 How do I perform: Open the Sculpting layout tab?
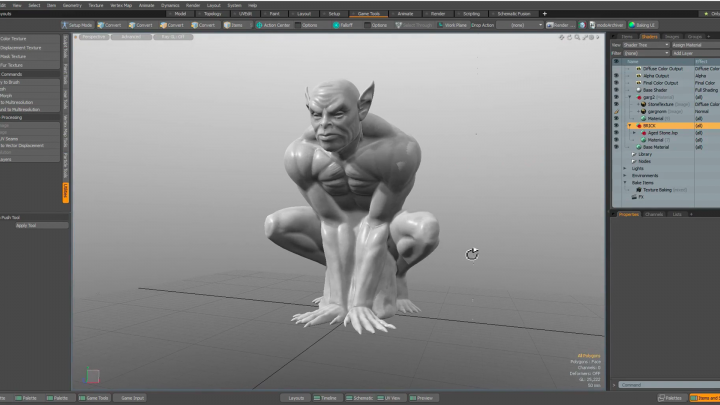point(471,14)
